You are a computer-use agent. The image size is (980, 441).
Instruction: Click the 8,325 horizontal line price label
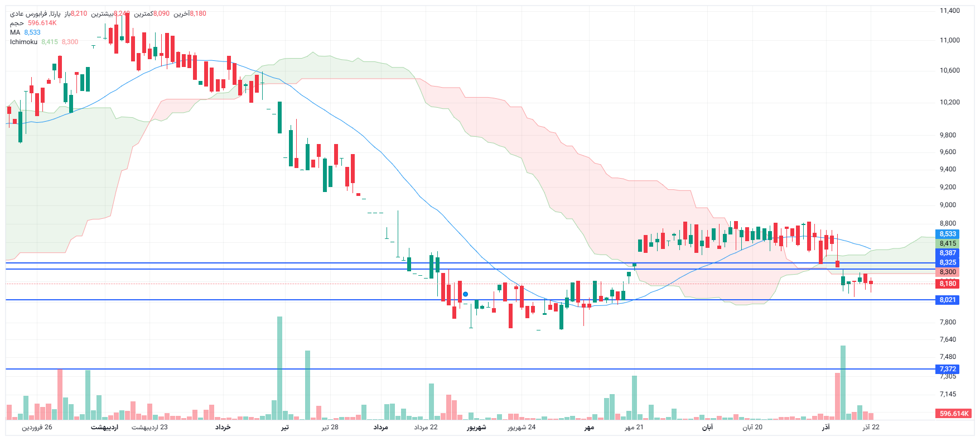(x=947, y=262)
